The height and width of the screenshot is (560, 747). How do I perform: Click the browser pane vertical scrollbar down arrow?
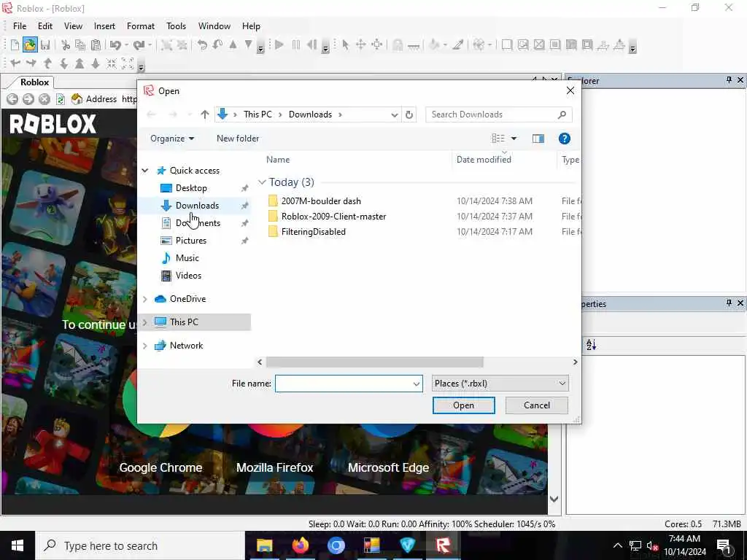tap(554, 499)
